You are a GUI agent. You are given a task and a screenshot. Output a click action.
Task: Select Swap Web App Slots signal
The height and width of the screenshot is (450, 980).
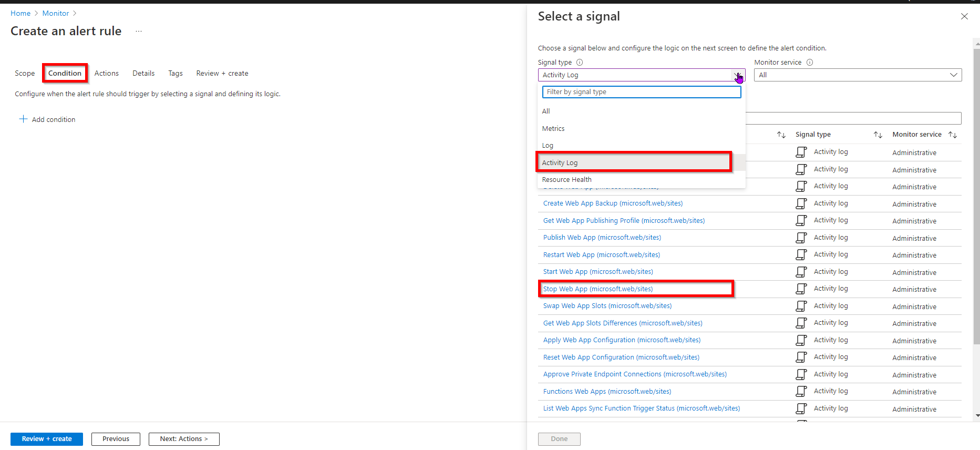pos(607,306)
